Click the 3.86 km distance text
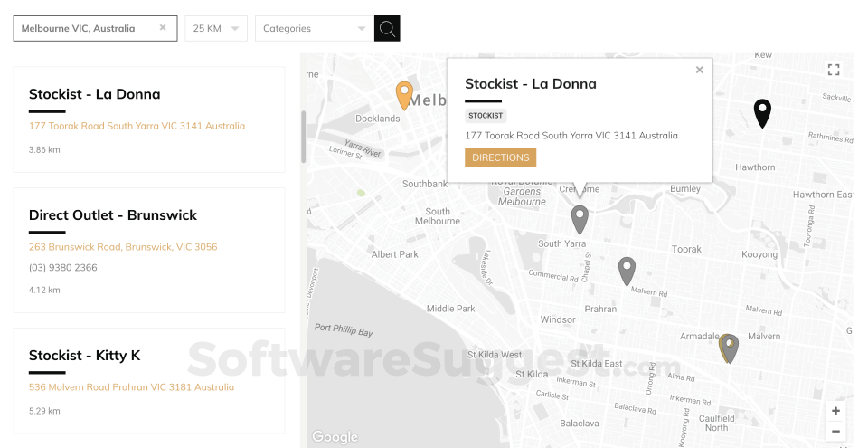868x448 pixels. point(44,149)
